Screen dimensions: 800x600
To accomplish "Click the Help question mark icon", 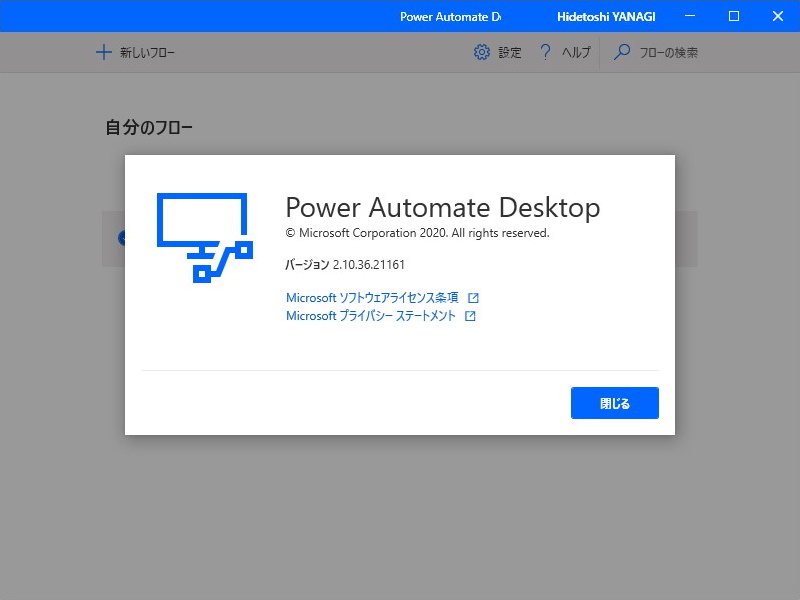I will (x=545, y=52).
